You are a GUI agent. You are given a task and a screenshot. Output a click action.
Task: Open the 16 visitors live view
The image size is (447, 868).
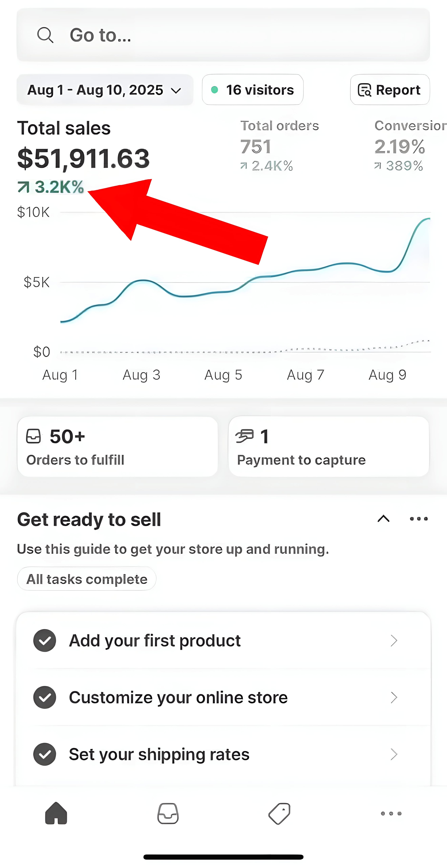[252, 90]
